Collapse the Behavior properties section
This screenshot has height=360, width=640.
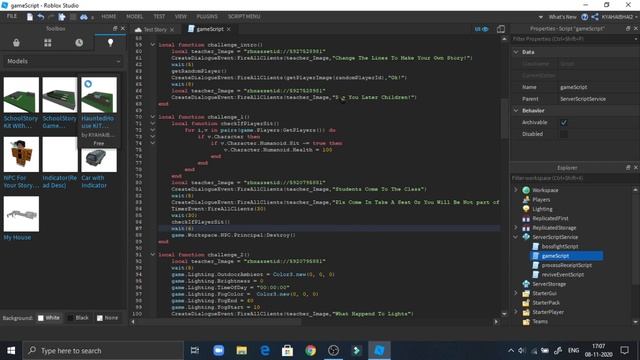[516, 111]
